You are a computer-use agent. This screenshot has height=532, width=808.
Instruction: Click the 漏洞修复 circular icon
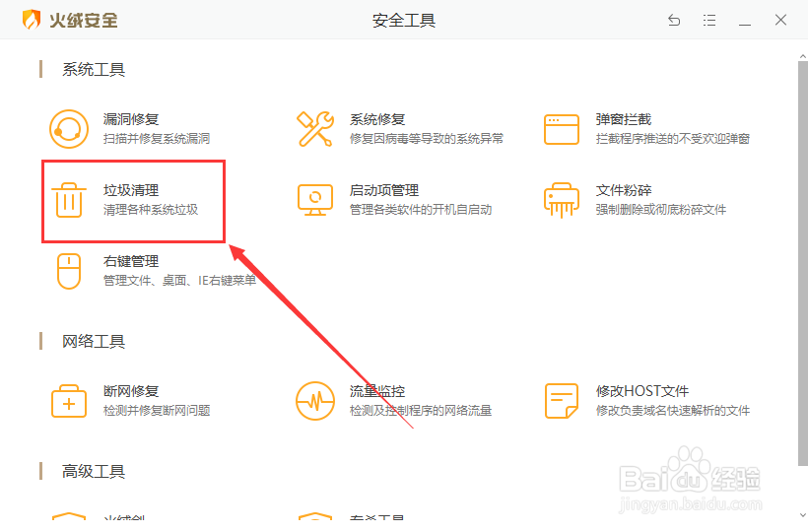[69, 129]
